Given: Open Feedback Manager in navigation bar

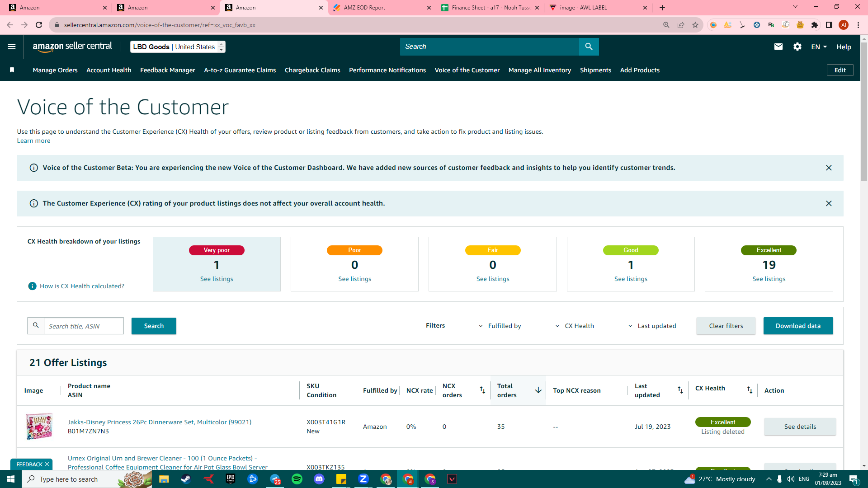Looking at the screenshot, I should pos(168,70).
